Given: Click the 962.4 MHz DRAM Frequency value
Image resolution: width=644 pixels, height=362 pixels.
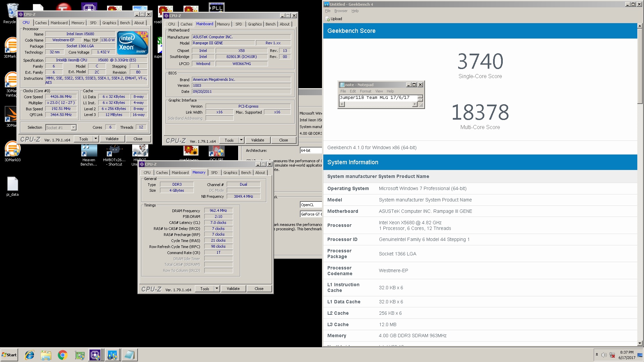Looking at the screenshot, I should tap(218, 211).
